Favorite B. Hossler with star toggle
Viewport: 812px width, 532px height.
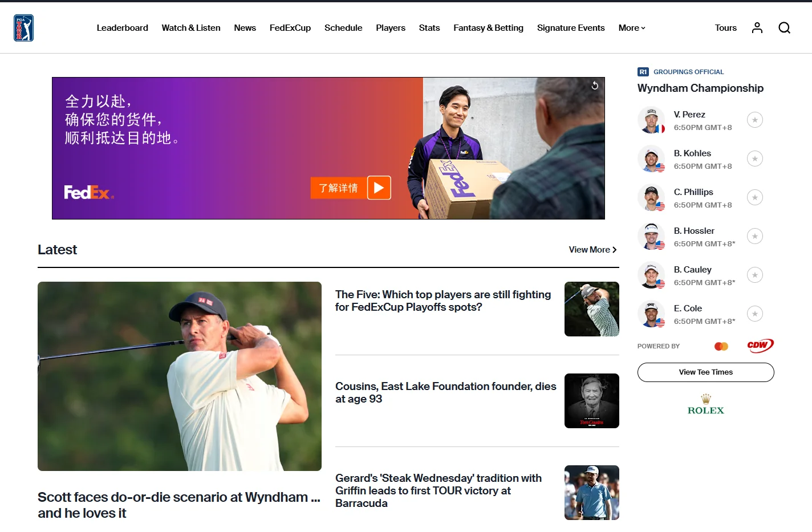coord(755,236)
